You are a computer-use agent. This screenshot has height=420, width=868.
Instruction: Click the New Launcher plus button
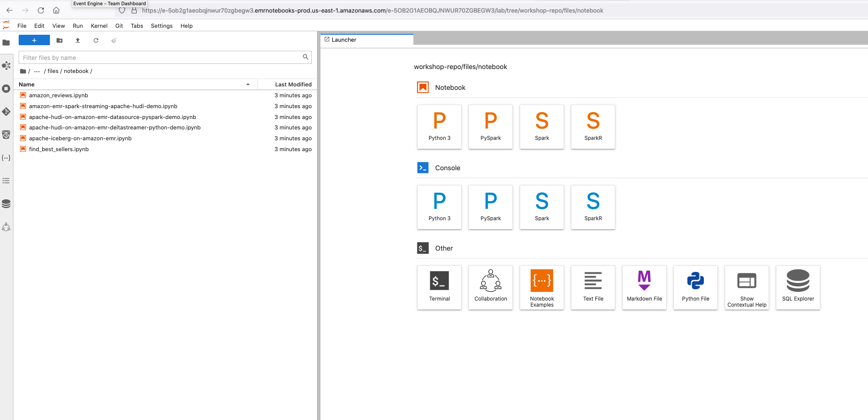[34, 40]
